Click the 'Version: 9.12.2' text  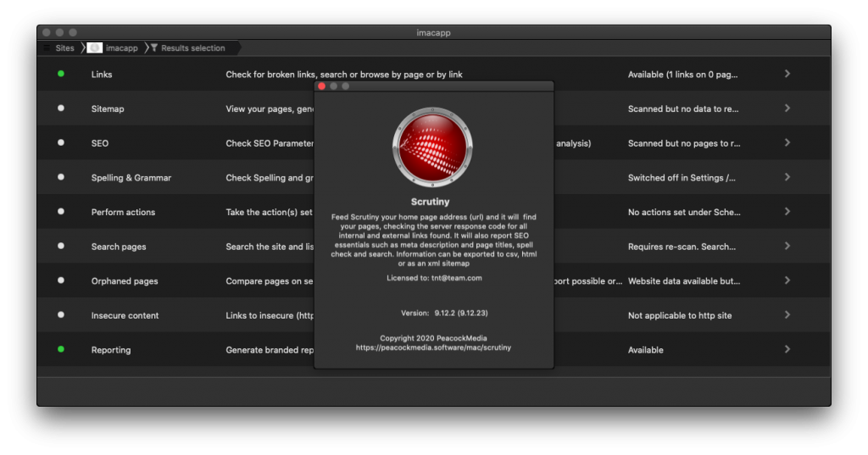[444, 313]
